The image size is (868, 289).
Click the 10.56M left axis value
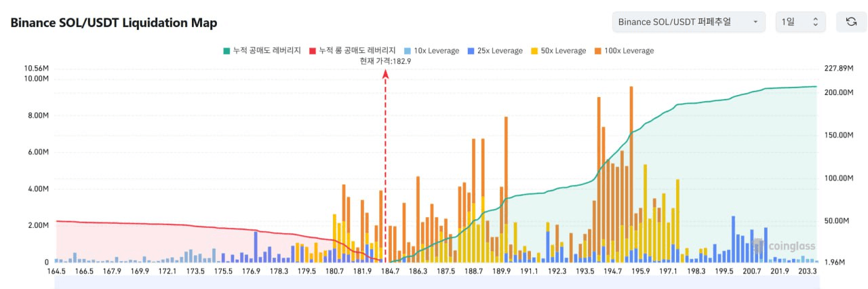[36, 69]
